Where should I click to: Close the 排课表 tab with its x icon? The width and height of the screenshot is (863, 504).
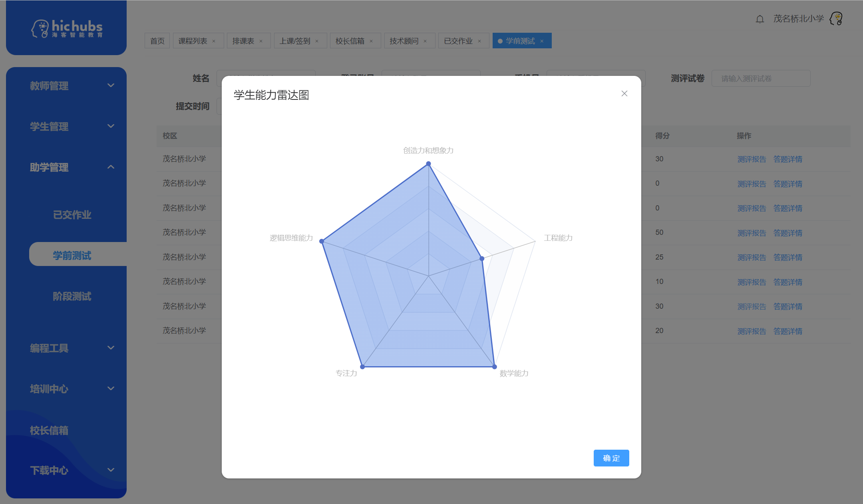tap(261, 40)
